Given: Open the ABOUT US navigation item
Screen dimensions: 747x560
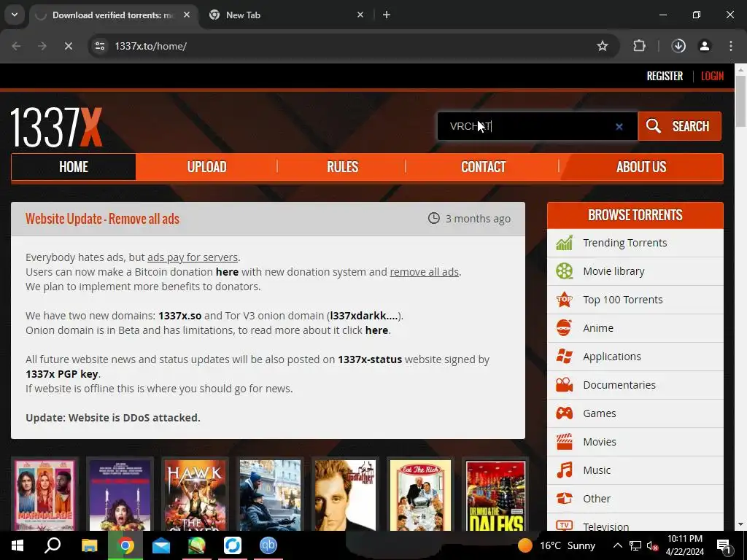Looking at the screenshot, I should point(640,167).
